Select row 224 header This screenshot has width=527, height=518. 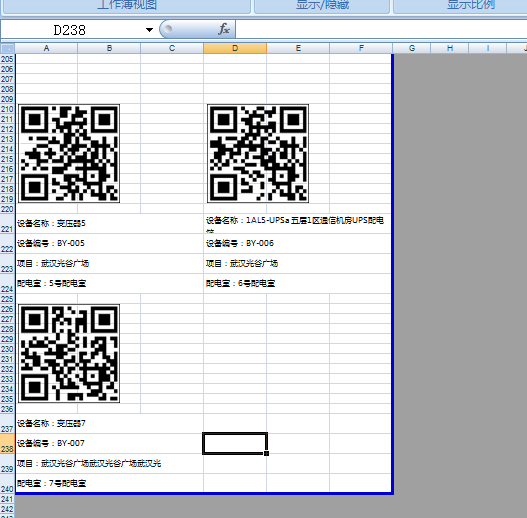tap(7, 284)
